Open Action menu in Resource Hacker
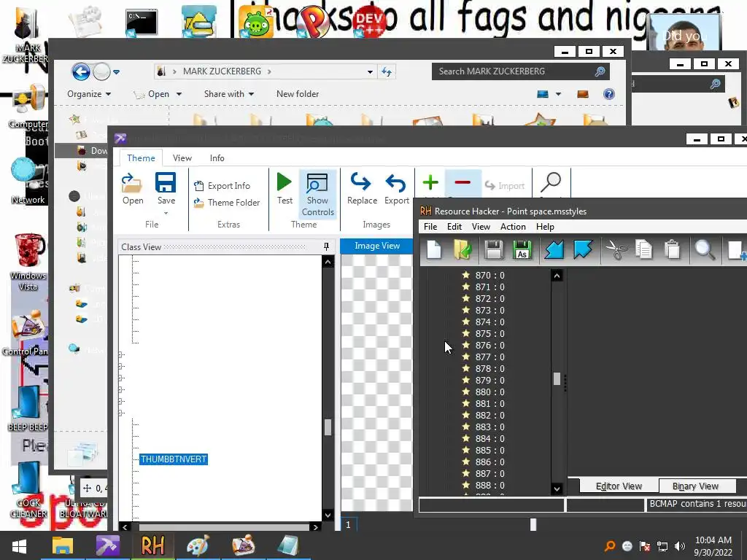The width and height of the screenshot is (747, 560). (x=513, y=227)
